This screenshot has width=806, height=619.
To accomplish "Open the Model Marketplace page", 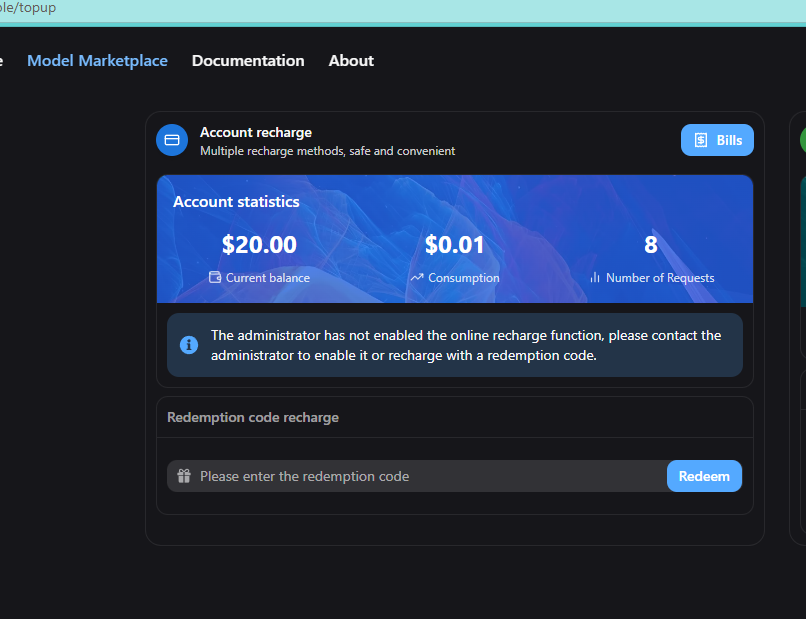I will tap(98, 61).
